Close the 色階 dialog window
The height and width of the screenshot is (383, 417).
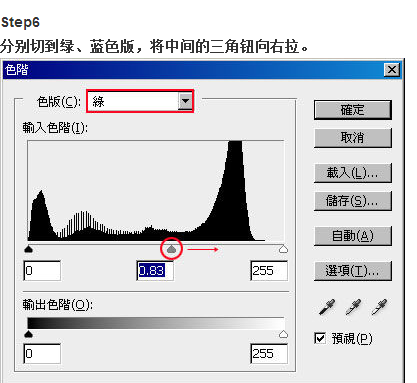tap(392, 70)
